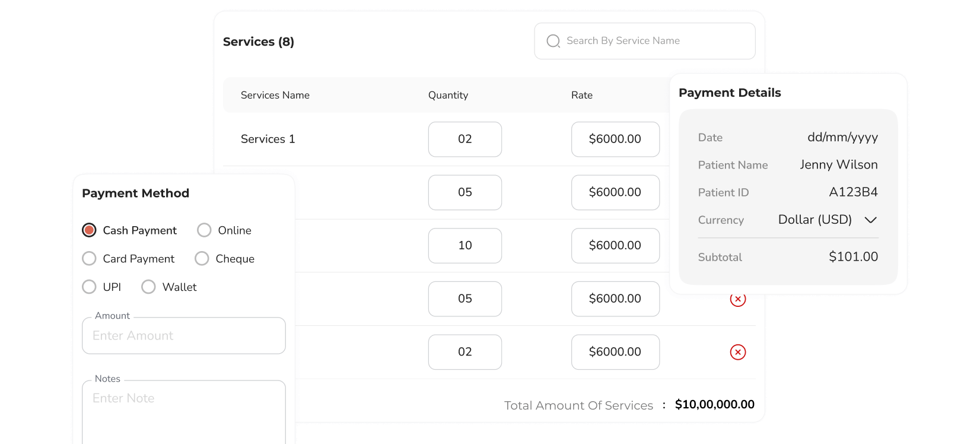Choose UPI payment method
980x444 pixels.
89,287
